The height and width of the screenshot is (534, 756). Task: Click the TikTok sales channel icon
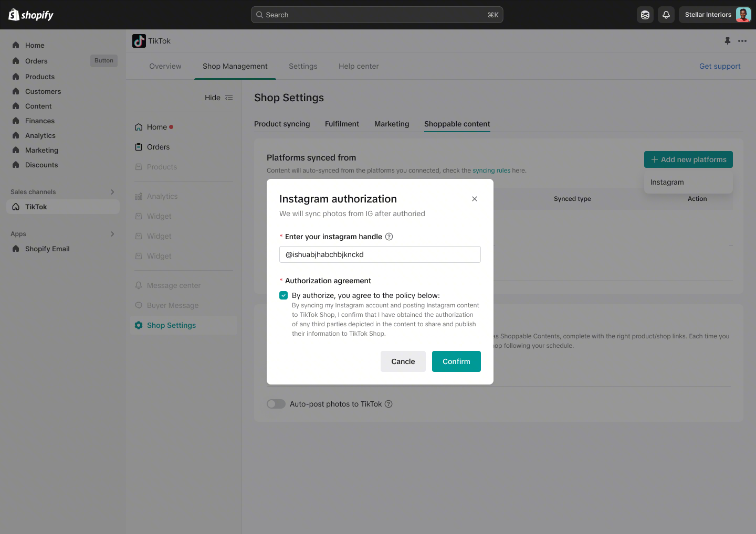point(16,207)
